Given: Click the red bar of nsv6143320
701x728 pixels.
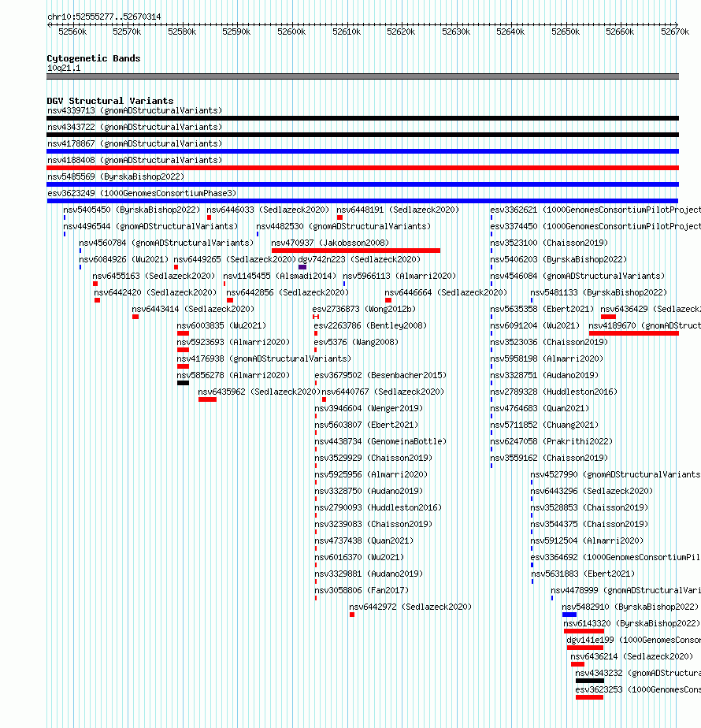Looking at the screenshot, I should point(584,631).
